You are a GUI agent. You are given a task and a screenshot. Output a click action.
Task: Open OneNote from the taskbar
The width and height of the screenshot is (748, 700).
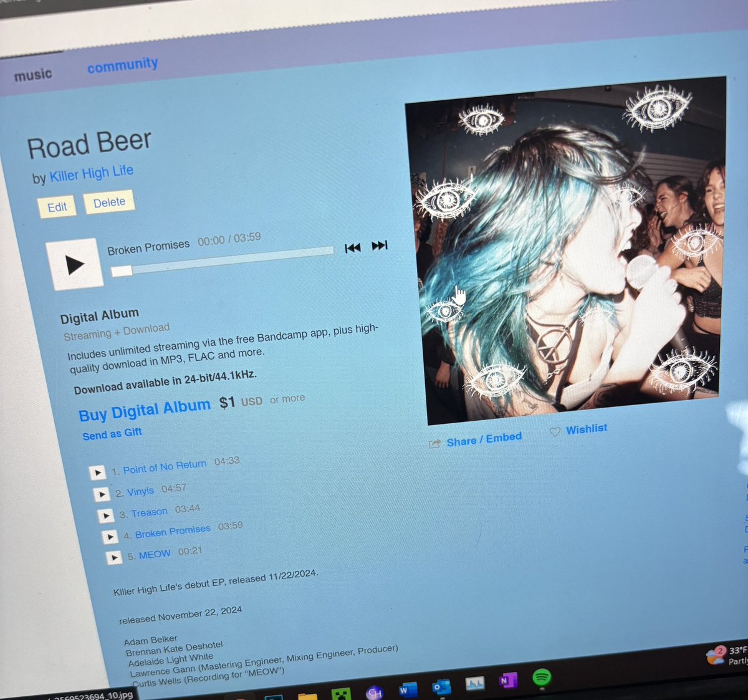tap(507, 681)
